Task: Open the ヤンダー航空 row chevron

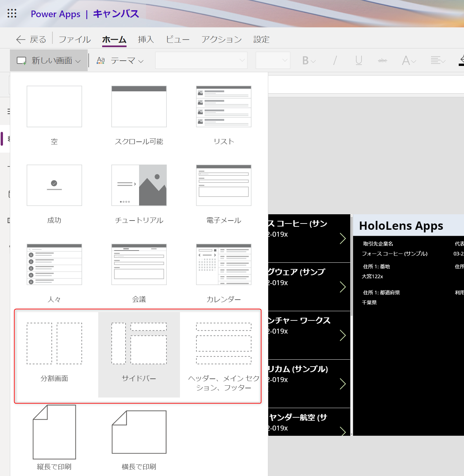Action: pos(343,431)
